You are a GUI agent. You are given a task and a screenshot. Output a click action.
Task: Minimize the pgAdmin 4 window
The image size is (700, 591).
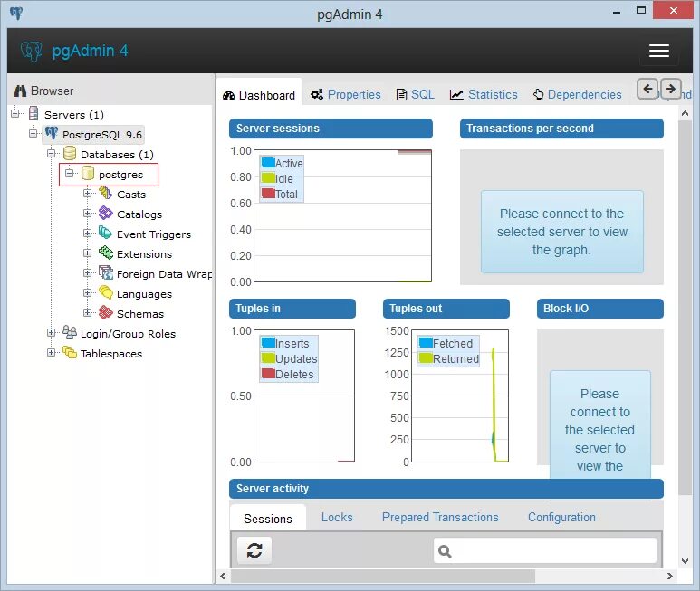617,12
